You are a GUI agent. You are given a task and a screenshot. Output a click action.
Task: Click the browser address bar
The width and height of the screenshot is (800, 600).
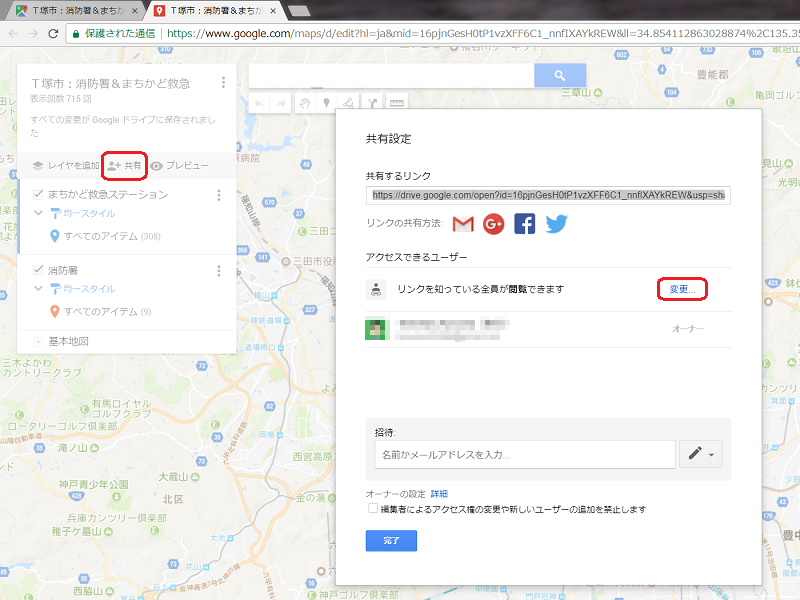tap(433, 34)
